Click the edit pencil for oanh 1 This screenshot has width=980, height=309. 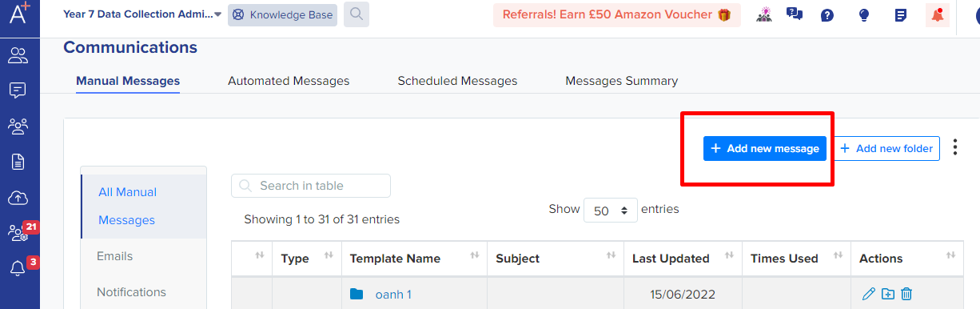coord(869,295)
